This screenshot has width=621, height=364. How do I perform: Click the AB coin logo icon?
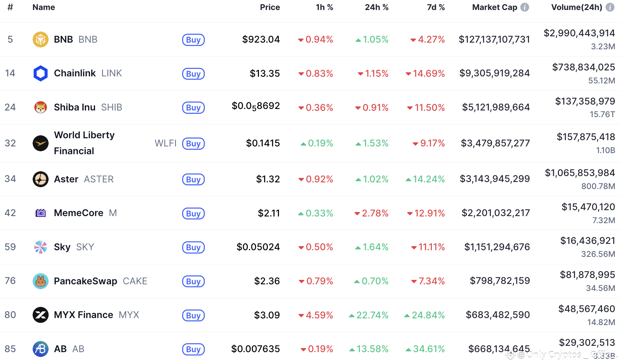click(x=40, y=349)
